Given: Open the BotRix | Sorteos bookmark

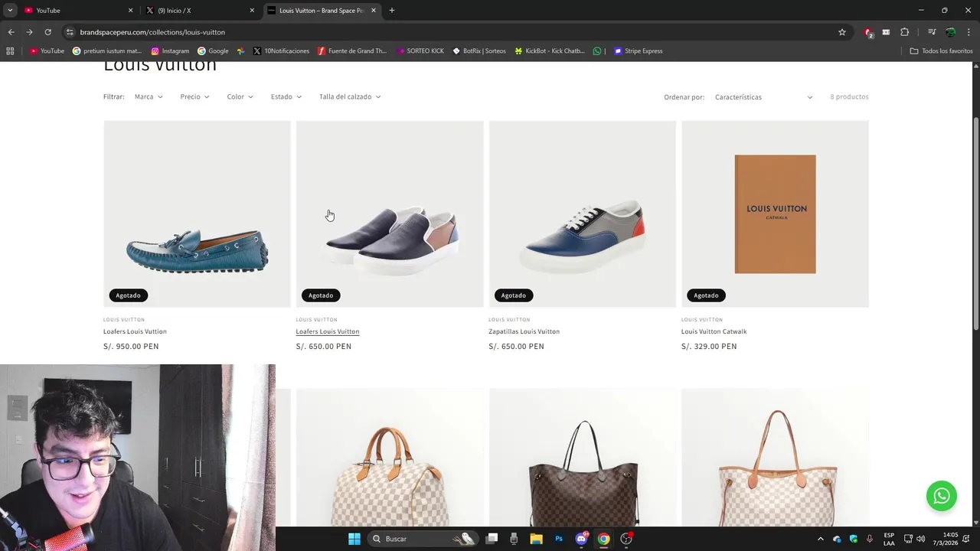Looking at the screenshot, I should pyautogui.click(x=479, y=51).
